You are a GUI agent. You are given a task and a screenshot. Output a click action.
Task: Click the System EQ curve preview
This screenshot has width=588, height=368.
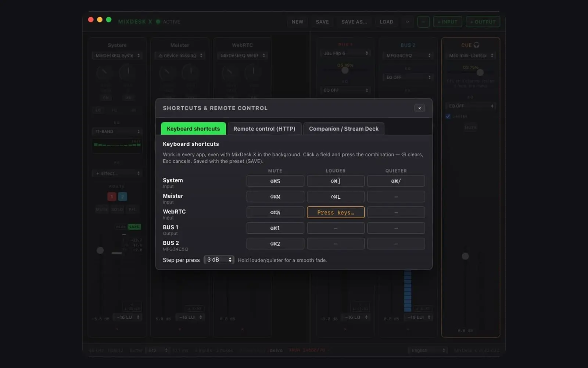117,146
